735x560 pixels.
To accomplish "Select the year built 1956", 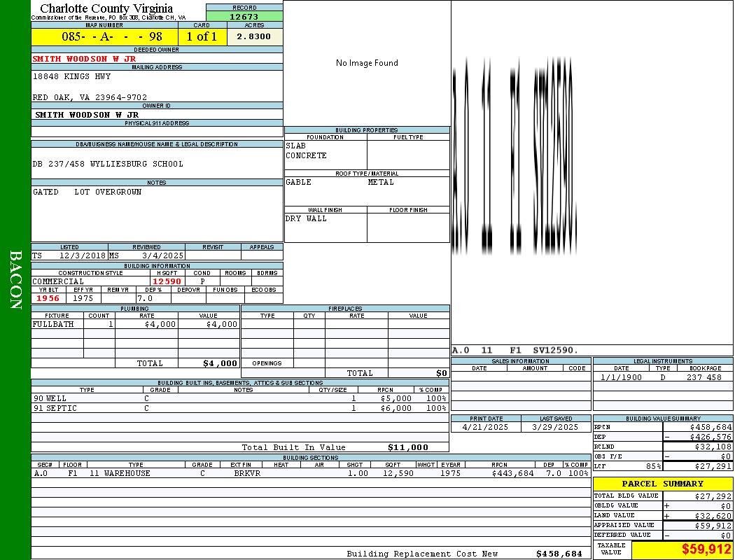I will point(48,298).
